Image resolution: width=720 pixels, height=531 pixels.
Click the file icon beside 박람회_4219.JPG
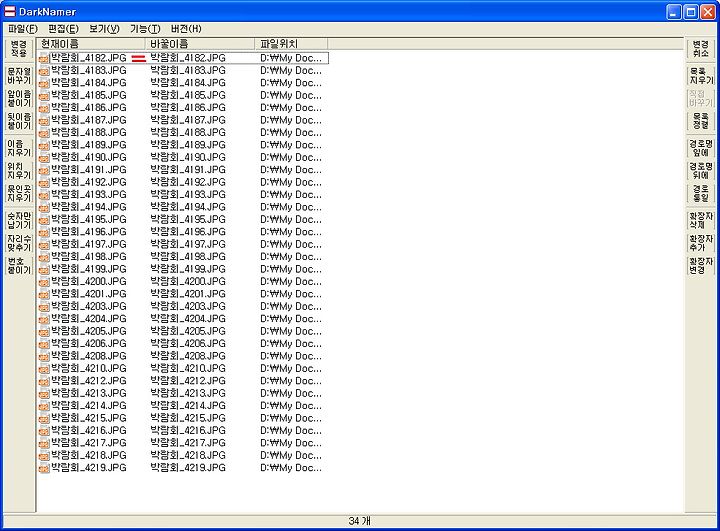pyautogui.click(x=44, y=468)
